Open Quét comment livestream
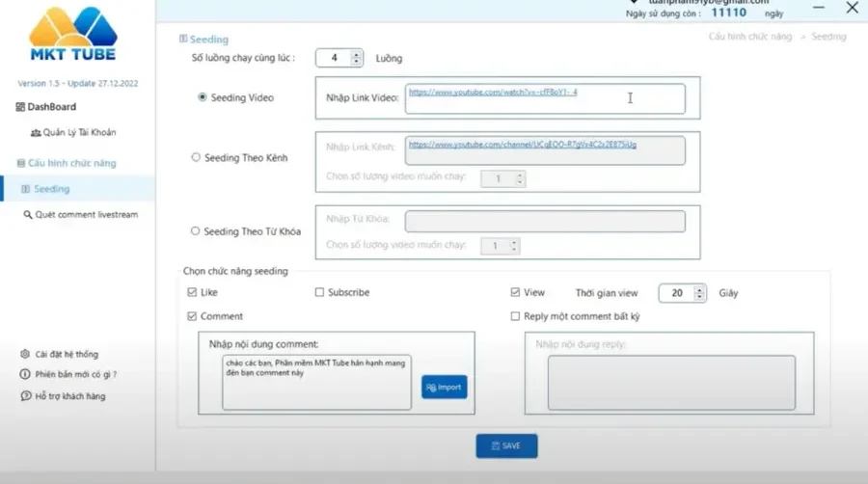868x484 pixels. [x=81, y=215]
